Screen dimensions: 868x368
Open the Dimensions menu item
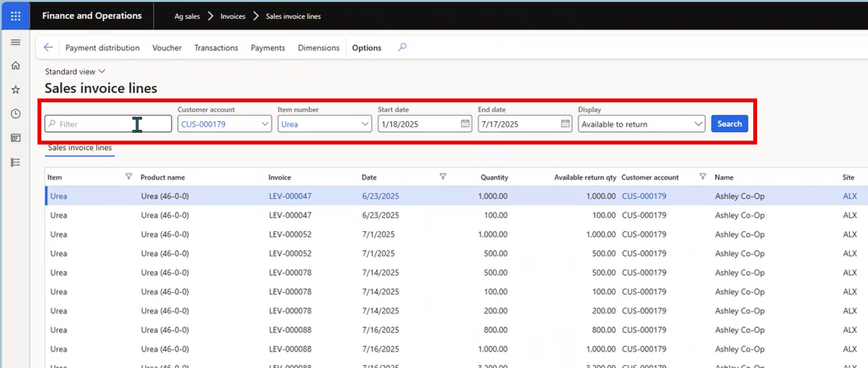coord(318,48)
